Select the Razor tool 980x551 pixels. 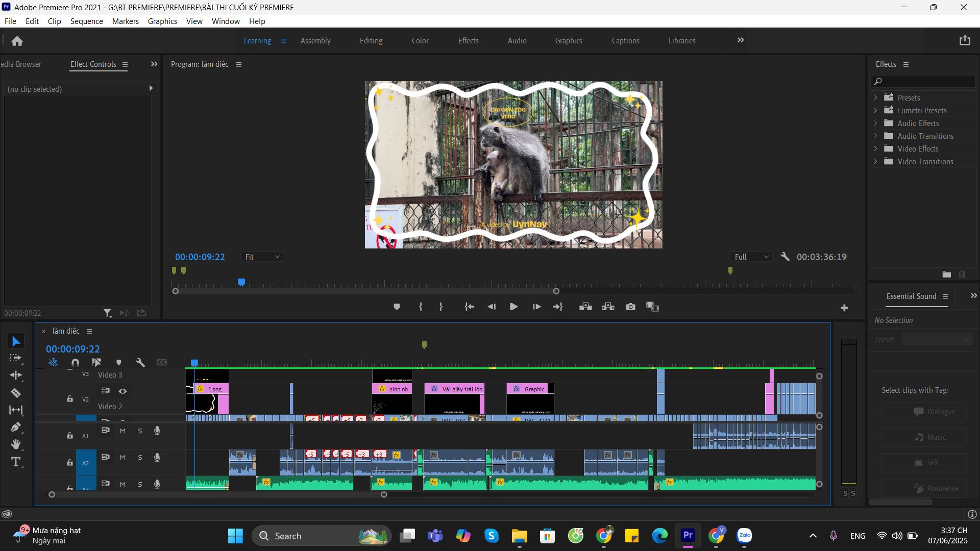coord(16,393)
